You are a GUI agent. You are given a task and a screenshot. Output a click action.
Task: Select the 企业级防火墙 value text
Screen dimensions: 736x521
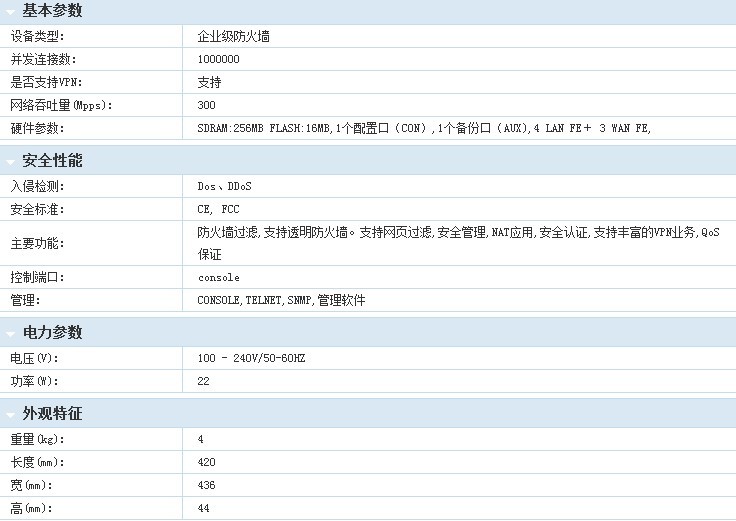click(233, 36)
